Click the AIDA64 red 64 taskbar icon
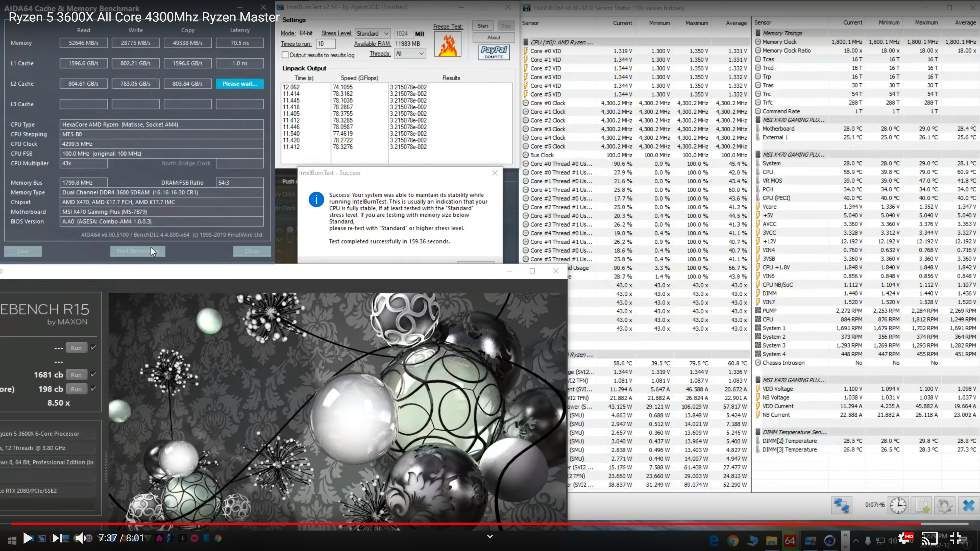This screenshot has height=551, width=980. pos(790,540)
